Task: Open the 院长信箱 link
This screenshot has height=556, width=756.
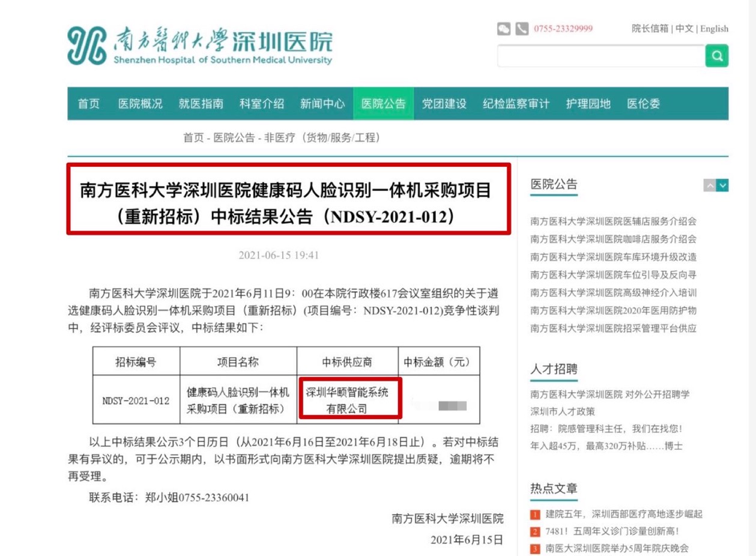Action: click(650, 29)
